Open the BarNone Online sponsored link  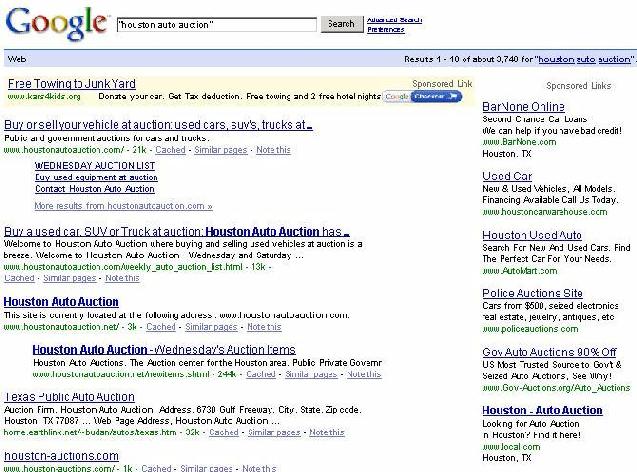[523, 107]
